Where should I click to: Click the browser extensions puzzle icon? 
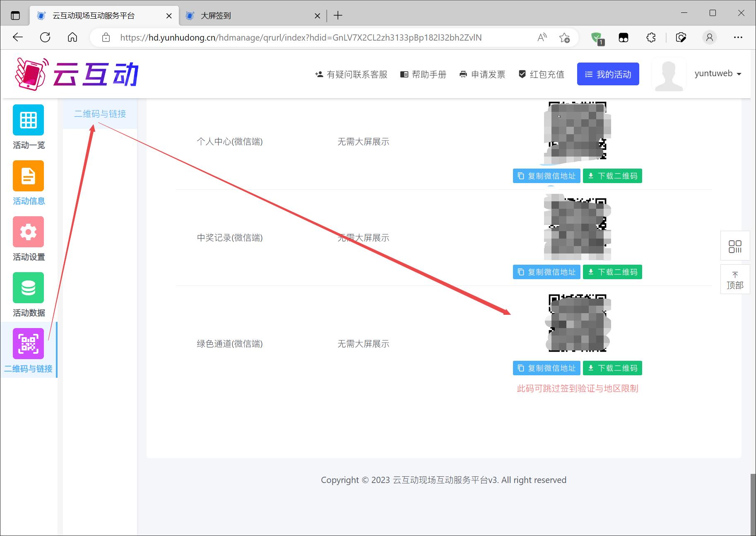point(651,38)
